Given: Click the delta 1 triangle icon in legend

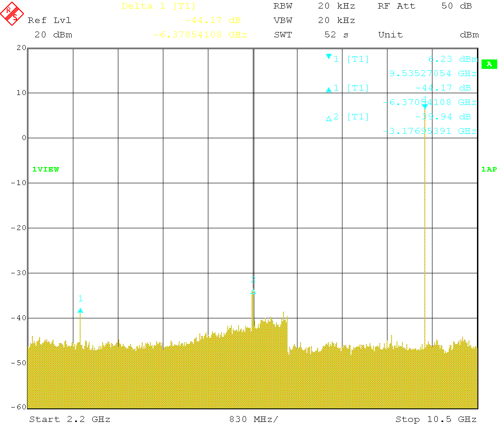Looking at the screenshot, I should (328, 90).
